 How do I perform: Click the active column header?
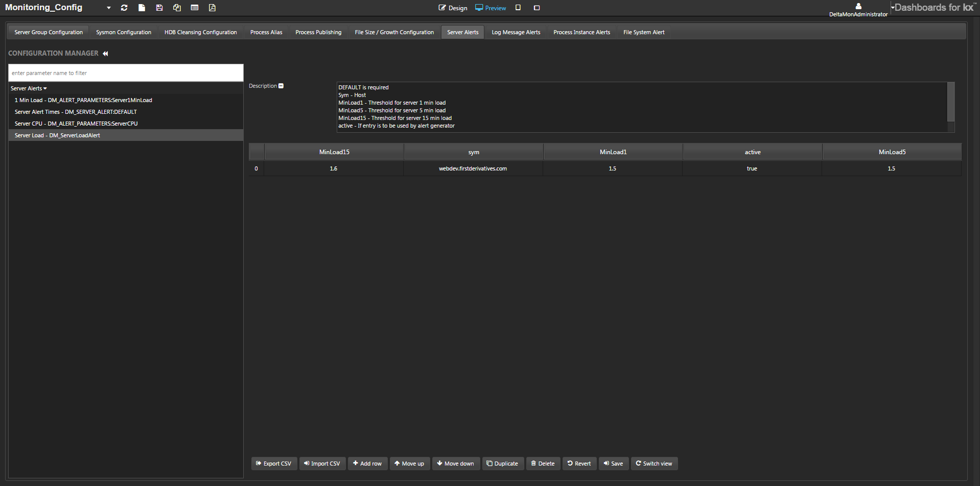[x=753, y=152]
